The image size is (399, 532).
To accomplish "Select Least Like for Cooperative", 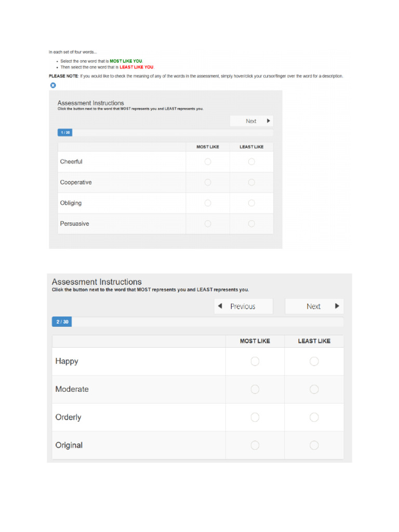I will tap(251, 182).
